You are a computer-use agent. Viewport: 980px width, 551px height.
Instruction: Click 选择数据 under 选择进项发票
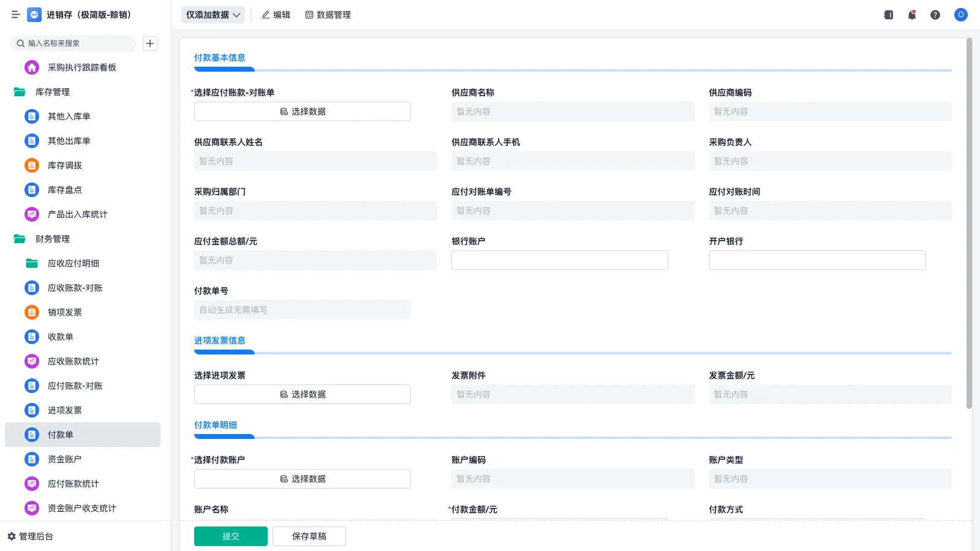(x=303, y=394)
